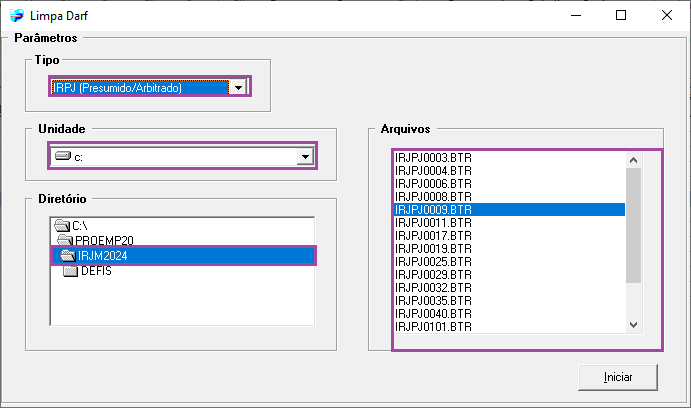Expand the Unidade drive dropdown arrow

click(x=305, y=156)
